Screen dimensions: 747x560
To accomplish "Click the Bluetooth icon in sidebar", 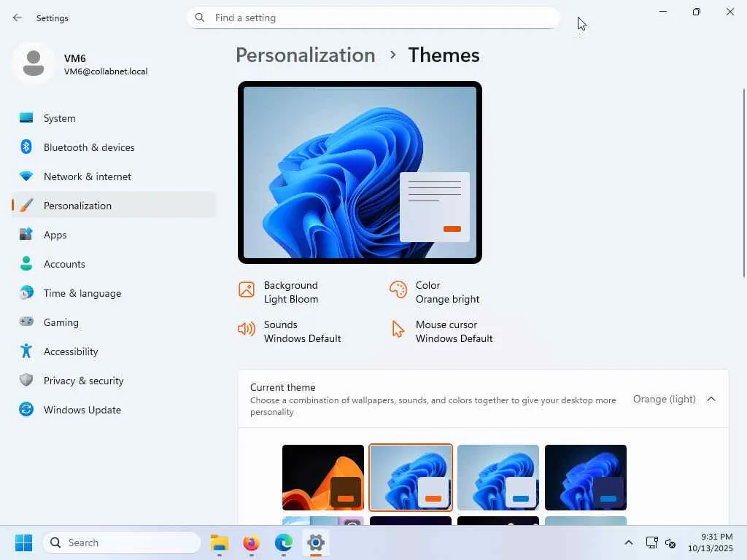I will point(26,147).
